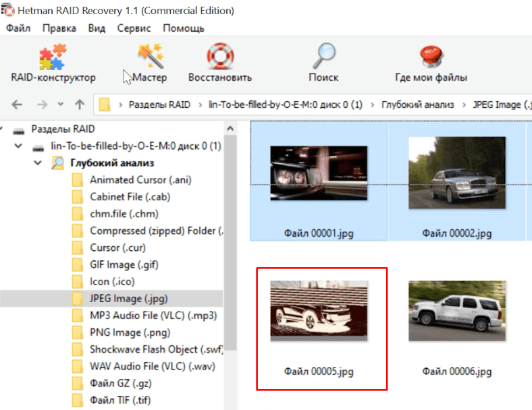This screenshot has height=410, width=532.
Task: Go forward with the right arrow
Action: pyautogui.click(x=42, y=105)
